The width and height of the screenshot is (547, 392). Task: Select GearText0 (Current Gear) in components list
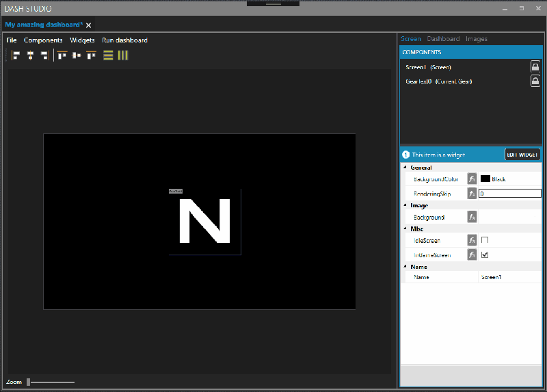click(x=438, y=81)
